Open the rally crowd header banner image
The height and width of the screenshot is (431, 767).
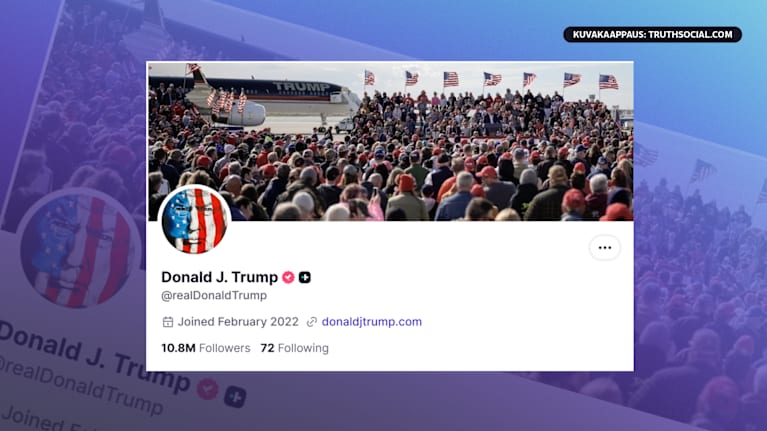(390, 141)
